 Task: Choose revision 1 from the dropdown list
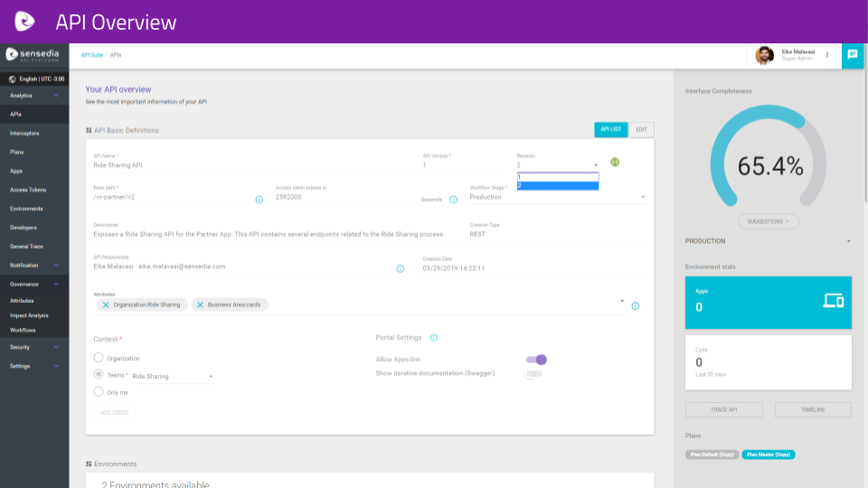(558, 177)
